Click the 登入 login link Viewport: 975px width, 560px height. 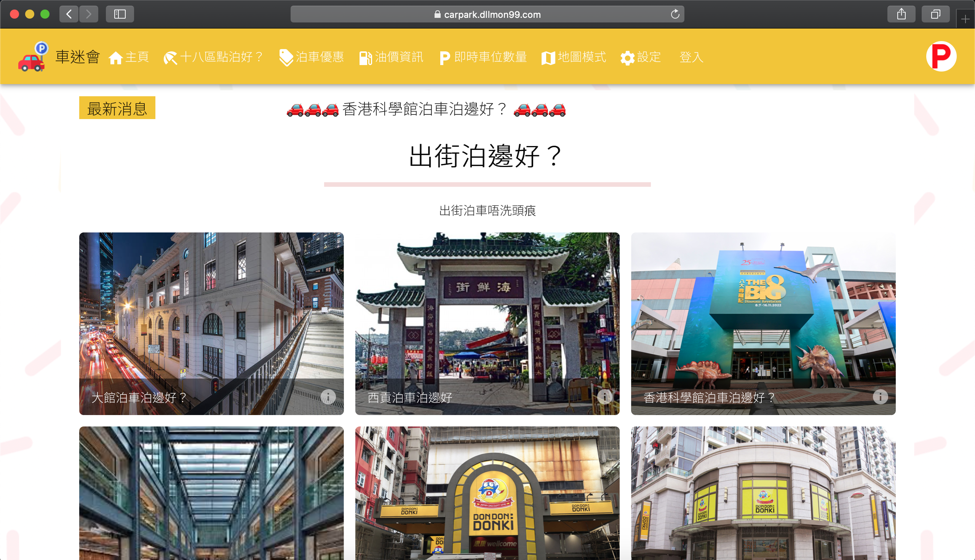pos(691,57)
